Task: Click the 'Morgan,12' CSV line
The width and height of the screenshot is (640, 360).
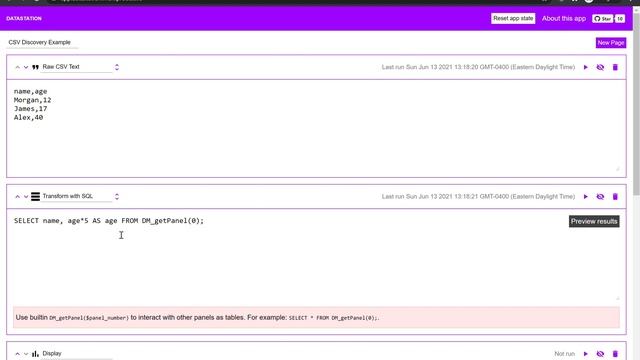Action: click(33, 100)
